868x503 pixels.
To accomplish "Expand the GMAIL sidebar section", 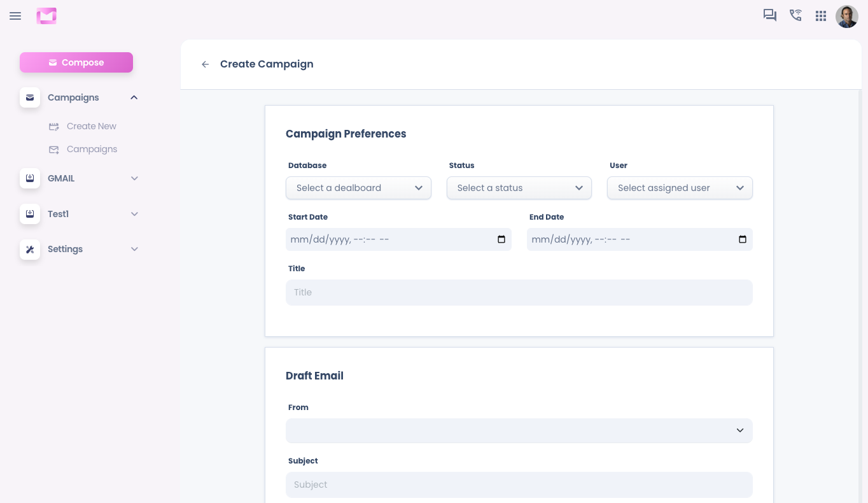I will (134, 178).
